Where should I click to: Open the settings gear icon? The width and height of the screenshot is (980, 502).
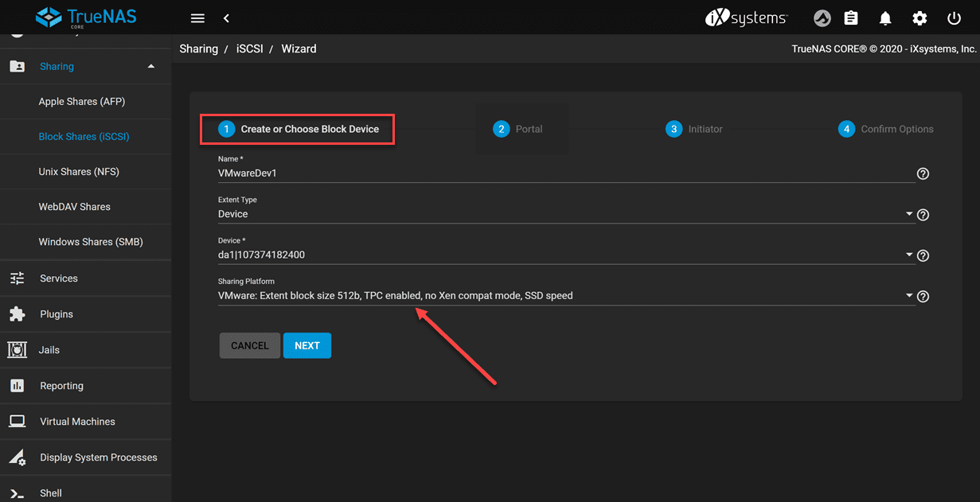coord(919,18)
